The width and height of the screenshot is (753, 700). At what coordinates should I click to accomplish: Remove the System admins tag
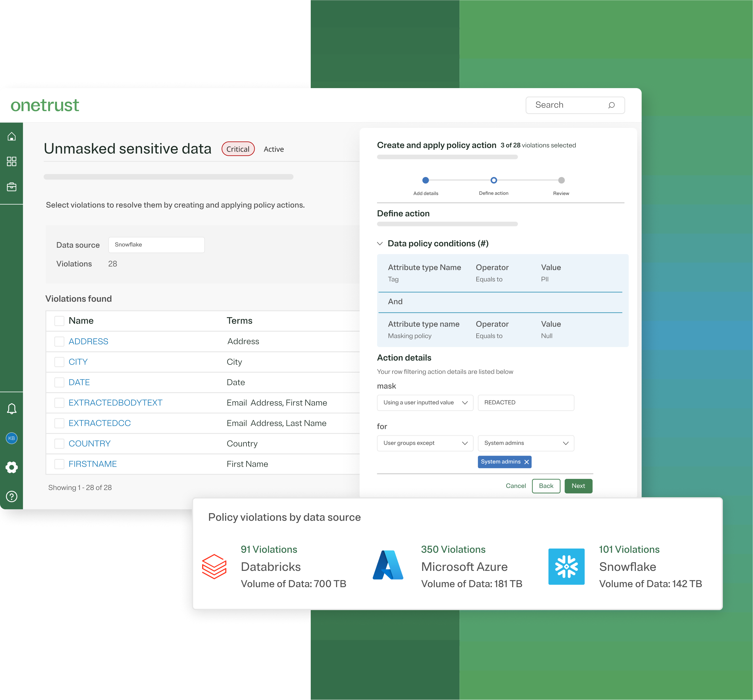[527, 462]
